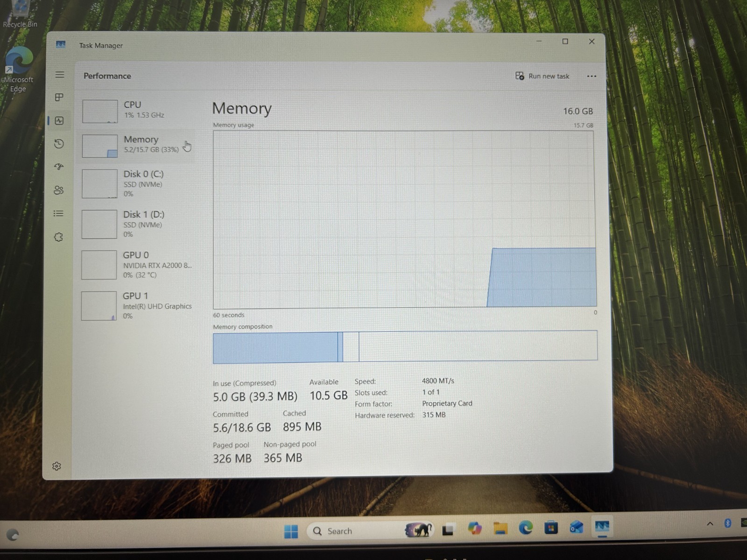Image resolution: width=747 pixels, height=560 pixels.
Task: Click the 5.0 GB (39.3 MB) in-use value
Action: point(255,397)
